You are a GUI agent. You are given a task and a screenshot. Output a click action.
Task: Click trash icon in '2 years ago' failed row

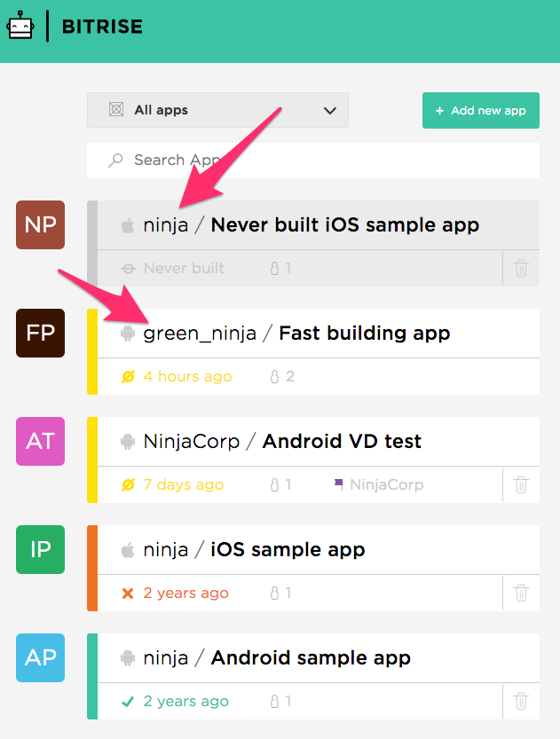(x=521, y=593)
